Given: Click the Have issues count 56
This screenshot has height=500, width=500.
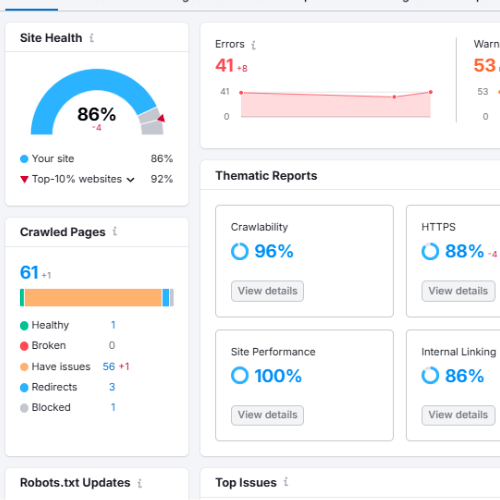Looking at the screenshot, I should click(x=109, y=367).
